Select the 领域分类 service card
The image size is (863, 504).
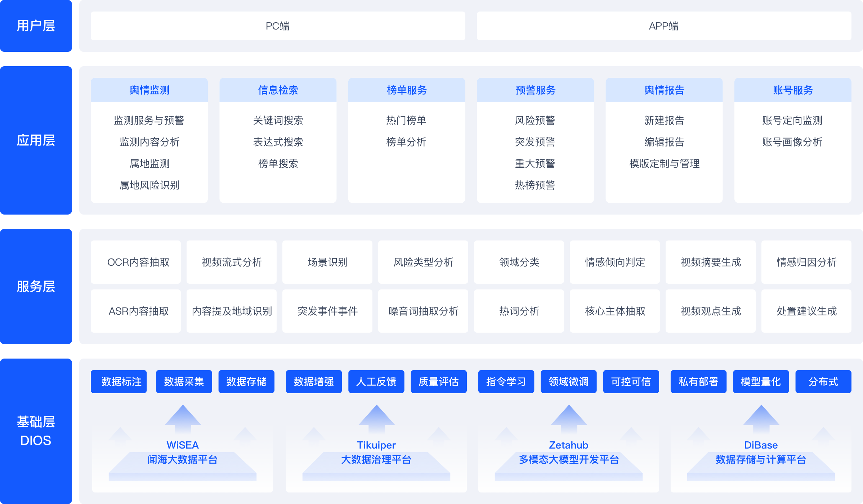(x=519, y=262)
